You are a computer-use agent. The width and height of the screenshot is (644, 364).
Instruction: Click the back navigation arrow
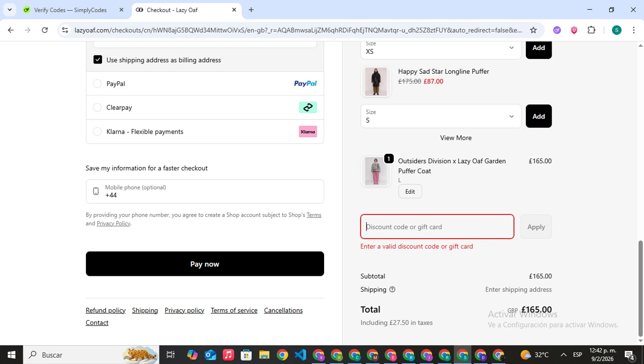pos(11,30)
